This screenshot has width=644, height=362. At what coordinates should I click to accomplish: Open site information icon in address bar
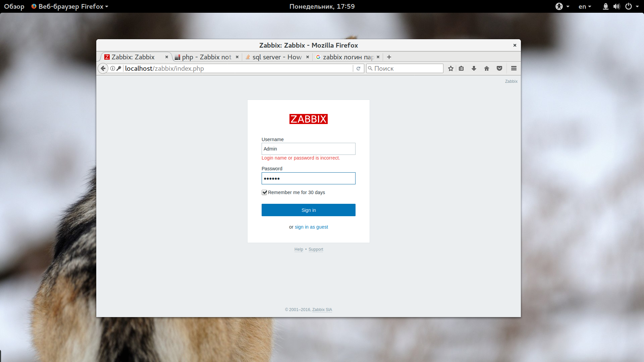point(113,68)
